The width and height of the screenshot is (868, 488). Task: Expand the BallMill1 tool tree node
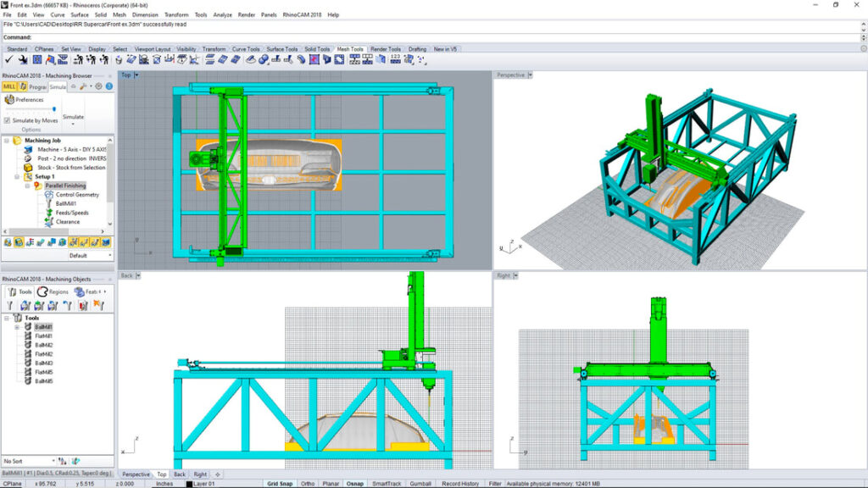tap(17, 327)
